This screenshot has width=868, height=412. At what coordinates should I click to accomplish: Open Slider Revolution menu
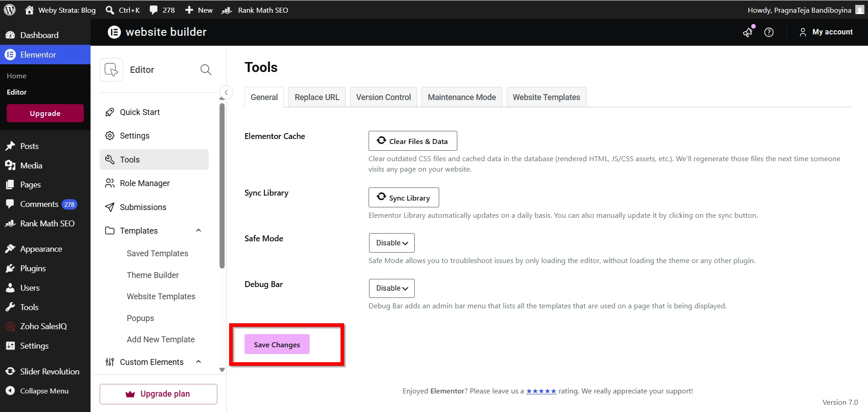pos(45,371)
